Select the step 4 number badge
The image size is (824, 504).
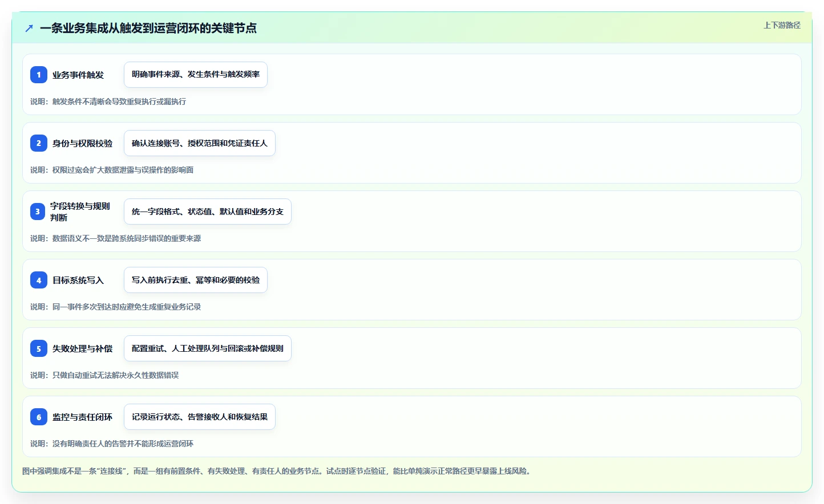click(39, 280)
